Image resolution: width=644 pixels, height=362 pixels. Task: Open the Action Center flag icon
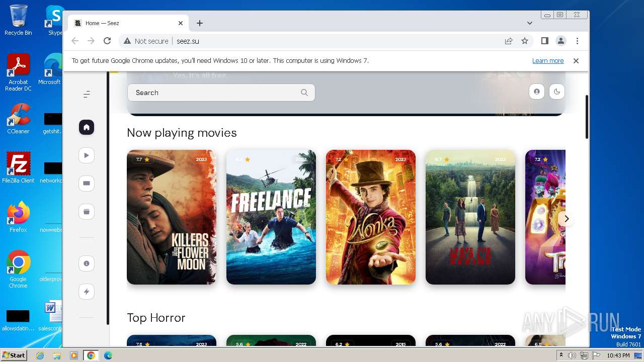tap(596, 355)
